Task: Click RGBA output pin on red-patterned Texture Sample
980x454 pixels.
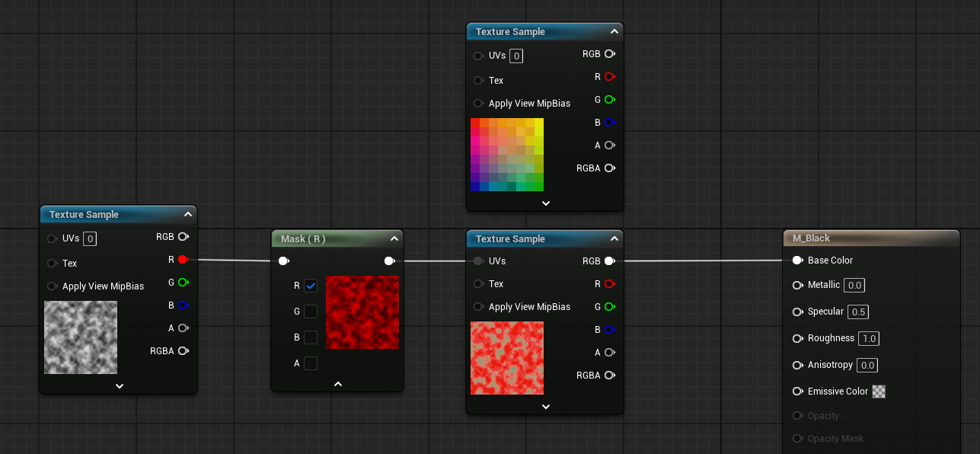Action: [609, 376]
